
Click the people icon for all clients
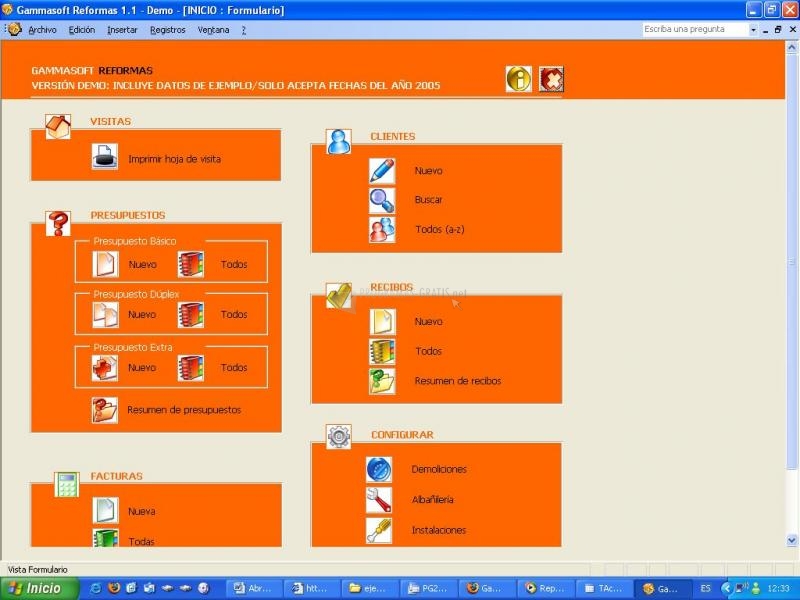382,230
